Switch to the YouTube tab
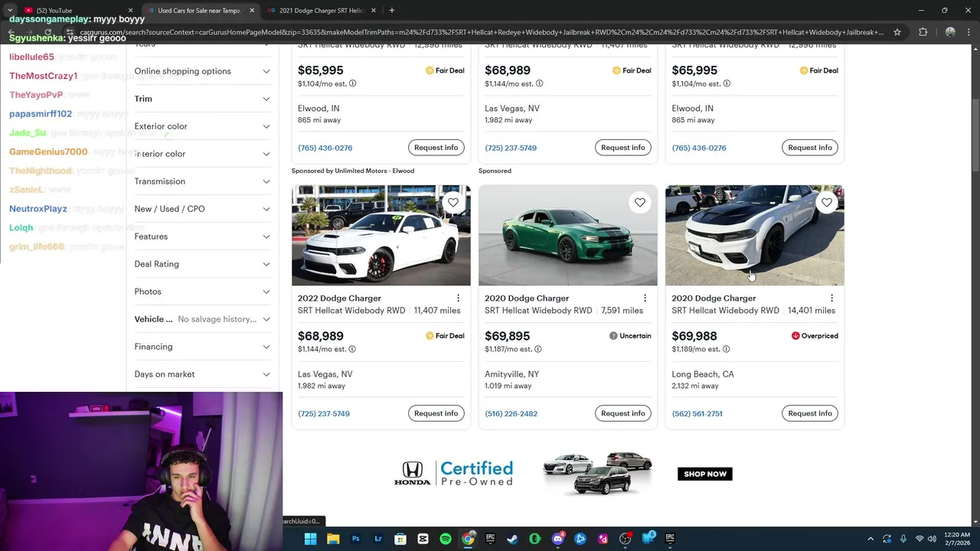The image size is (980, 551). click(77, 11)
